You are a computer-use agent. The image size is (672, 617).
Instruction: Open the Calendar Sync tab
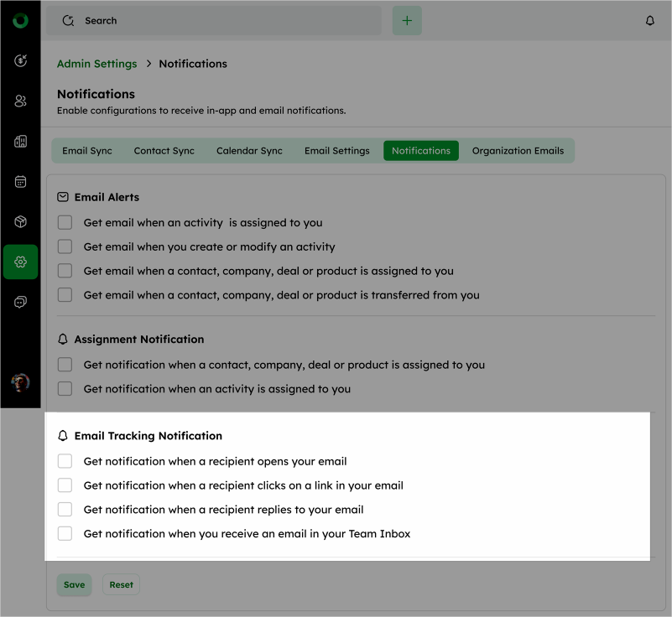coord(249,151)
